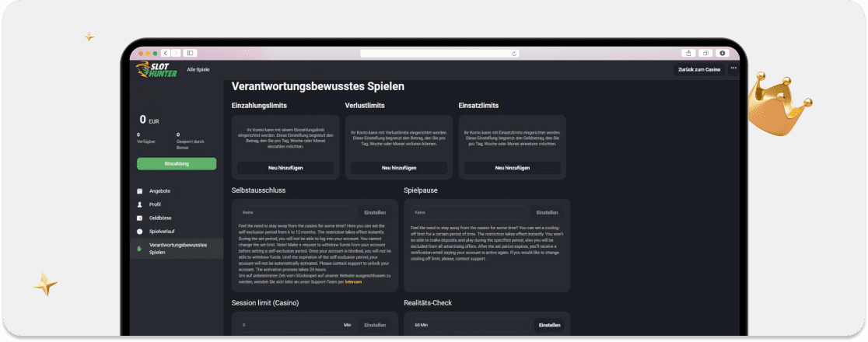Screen dimensions: 868x342
Task: Click the Intercom support link
Action: (x=353, y=281)
